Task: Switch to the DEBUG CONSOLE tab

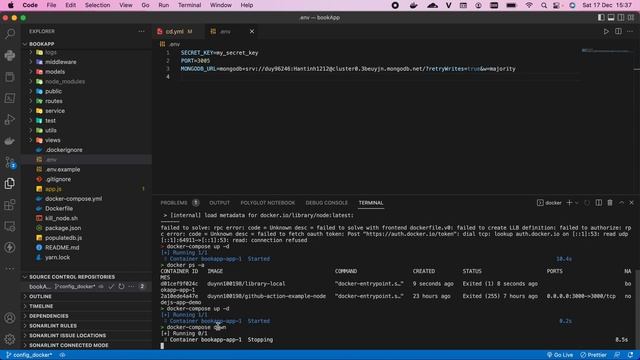Action: [x=327, y=203]
